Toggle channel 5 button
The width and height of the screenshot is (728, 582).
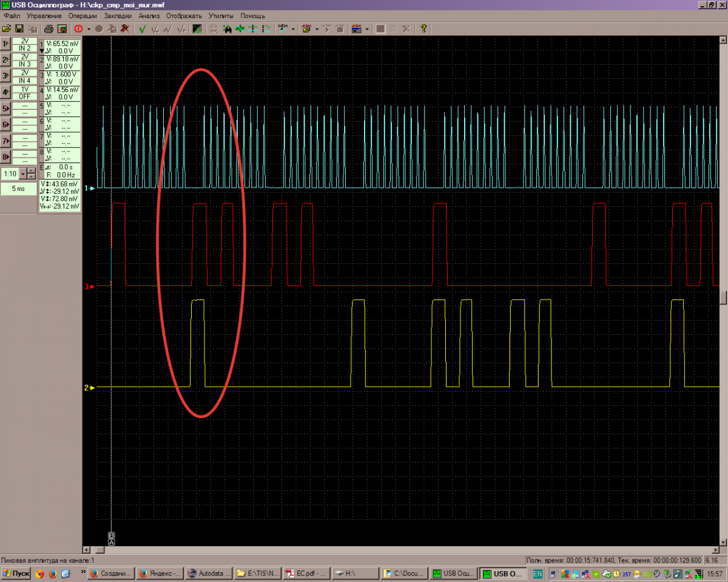point(5,109)
